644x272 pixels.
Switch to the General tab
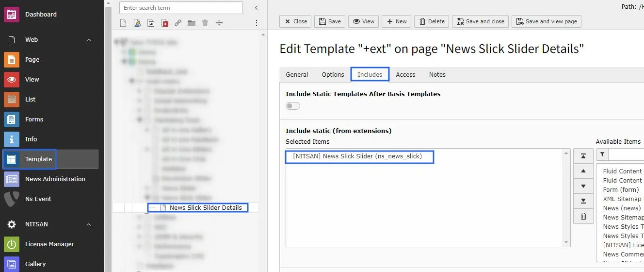[297, 75]
